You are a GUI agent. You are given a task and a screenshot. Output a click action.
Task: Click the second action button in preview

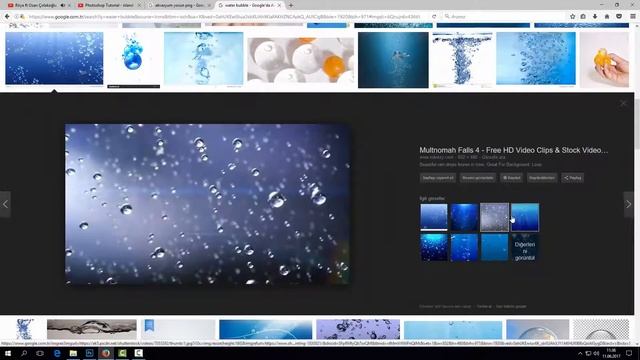click(x=478, y=178)
